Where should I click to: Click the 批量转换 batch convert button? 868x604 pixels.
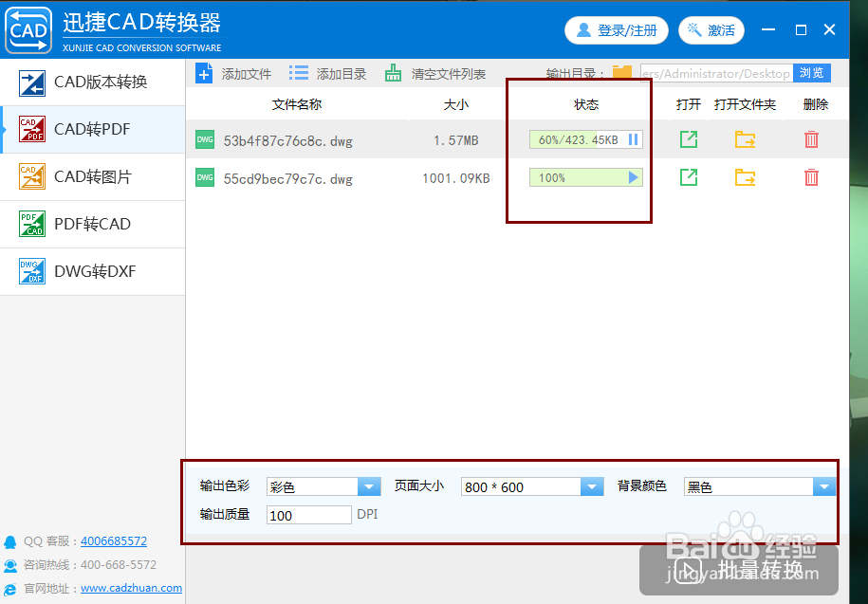pyautogui.click(x=739, y=569)
